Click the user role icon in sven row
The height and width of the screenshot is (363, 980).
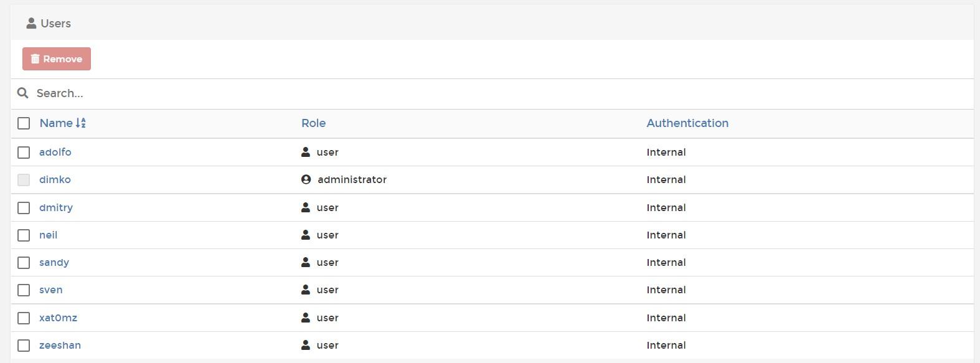click(306, 290)
